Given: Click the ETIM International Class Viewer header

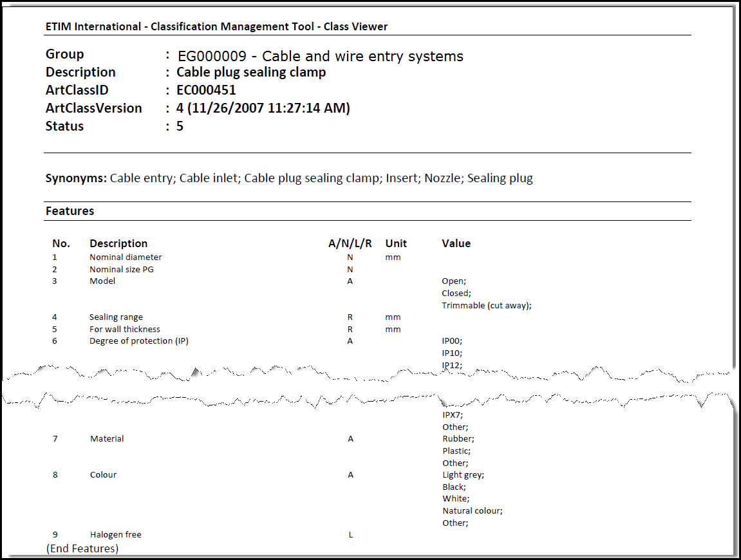Looking at the screenshot, I should coord(216,26).
